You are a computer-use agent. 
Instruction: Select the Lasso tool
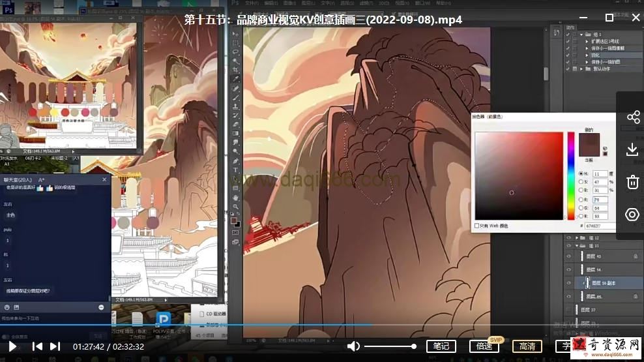[x=236, y=52]
